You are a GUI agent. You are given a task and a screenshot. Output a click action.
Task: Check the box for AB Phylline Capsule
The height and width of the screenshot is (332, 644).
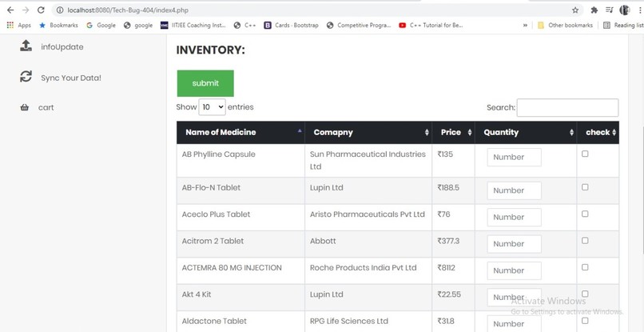point(585,154)
